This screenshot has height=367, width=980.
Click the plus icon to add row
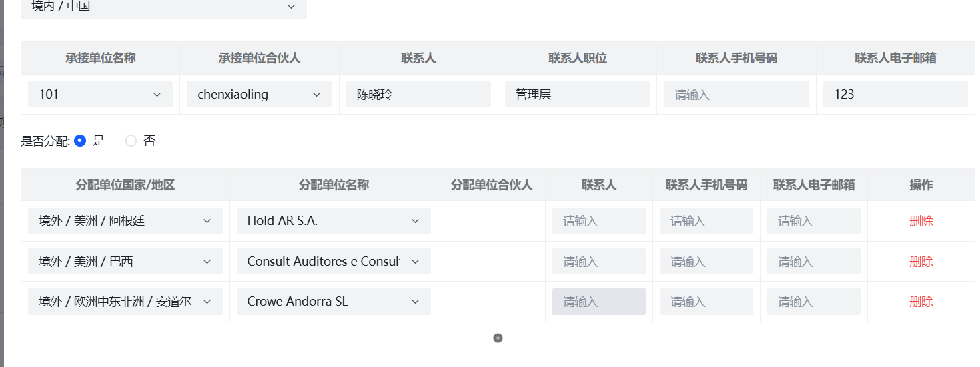click(498, 338)
